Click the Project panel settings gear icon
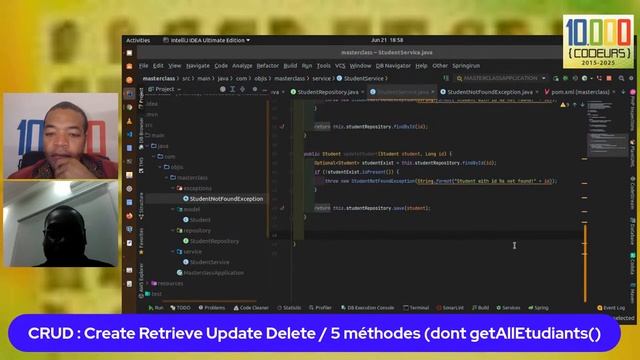 pyautogui.click(x=255, y=89)
